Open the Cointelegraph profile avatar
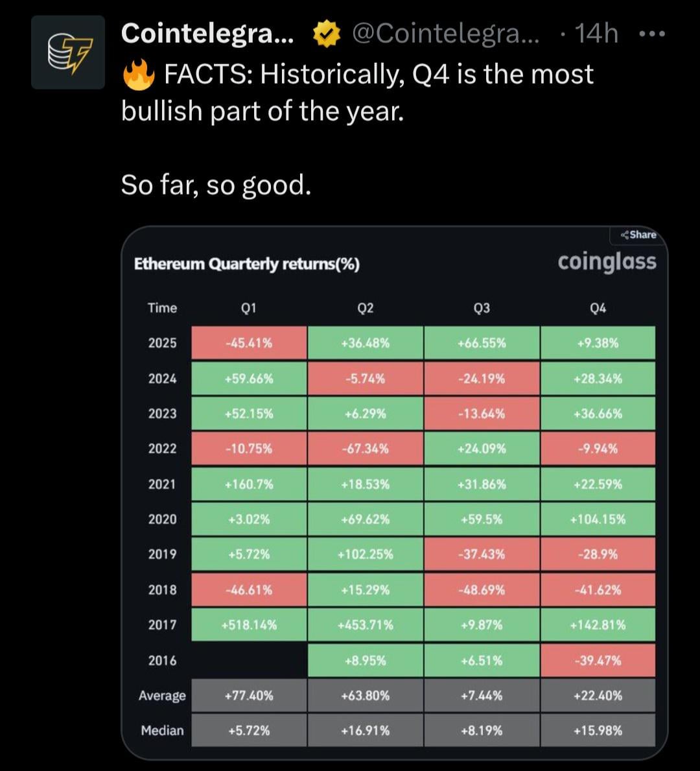 pyautogui.click(x=68, y=53)
